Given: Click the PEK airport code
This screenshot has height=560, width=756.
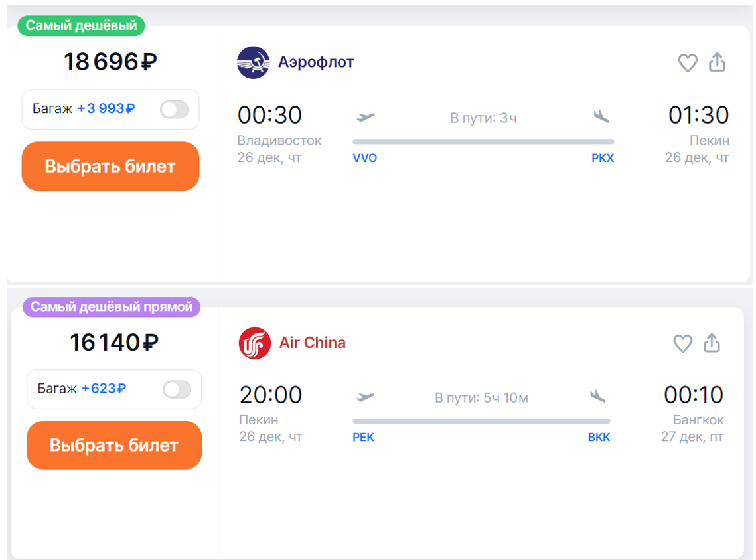Looking at the screenshot, I should click(x=363, y=438).
